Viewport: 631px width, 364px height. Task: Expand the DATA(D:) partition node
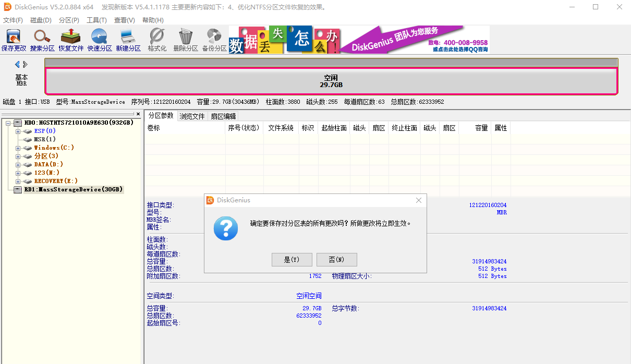pos(18,165)
